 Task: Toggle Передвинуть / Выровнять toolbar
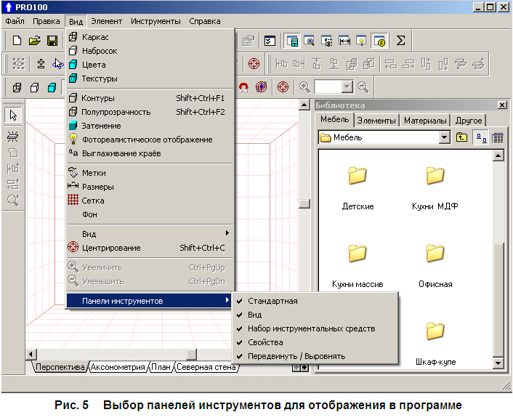296,356
